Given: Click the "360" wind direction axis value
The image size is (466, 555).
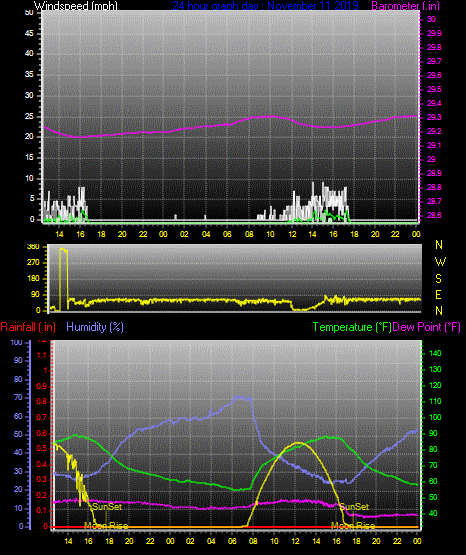Looking at the screenshot, I should click(x=33, y=247).
